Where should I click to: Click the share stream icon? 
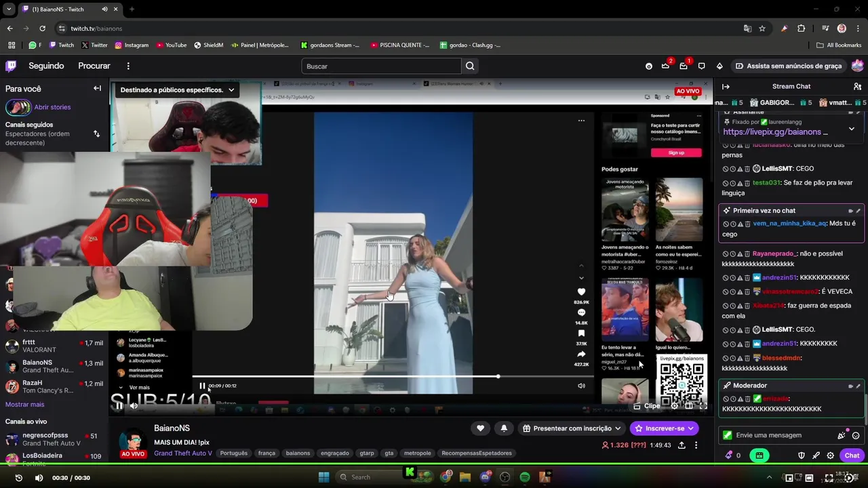point(681,445)
